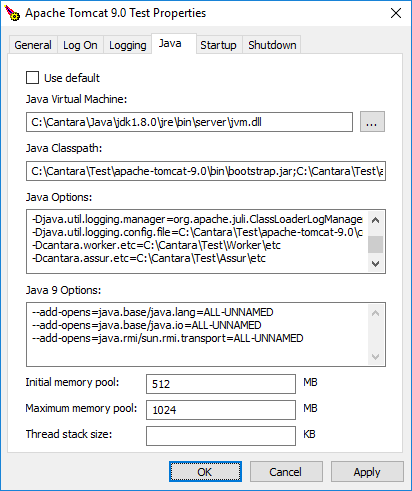Close the Tomcat Properties dialog
This screenshot has width=412, height=491.
point(396,13)
